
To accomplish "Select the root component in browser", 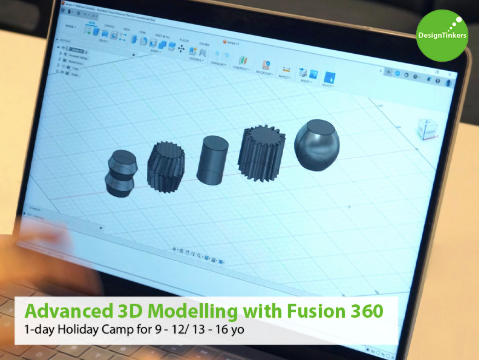I will tap(76, 50).
